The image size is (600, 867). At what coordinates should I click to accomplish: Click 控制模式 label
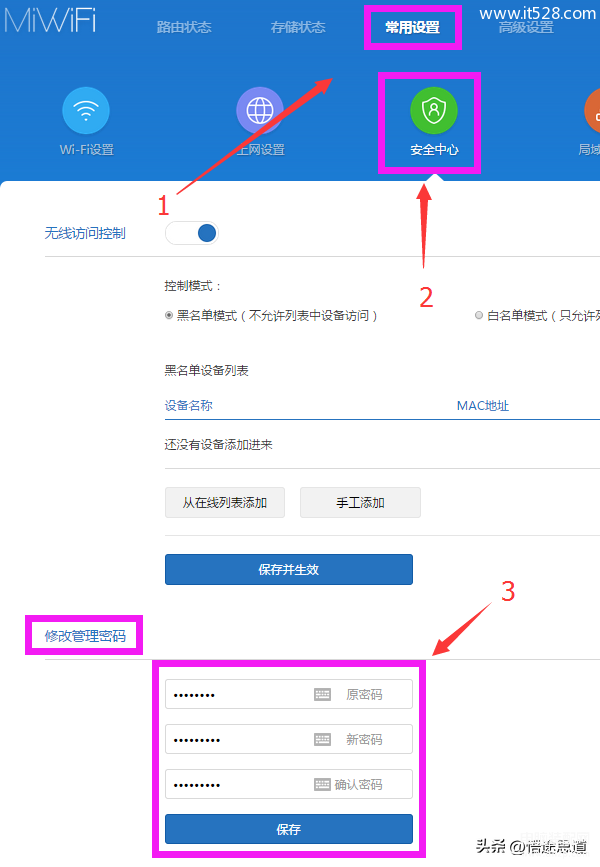click(192, 286)
